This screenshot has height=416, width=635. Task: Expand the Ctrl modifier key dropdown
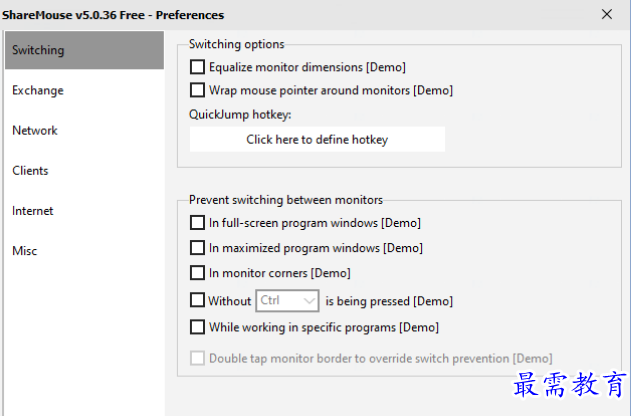pos(288,300)
